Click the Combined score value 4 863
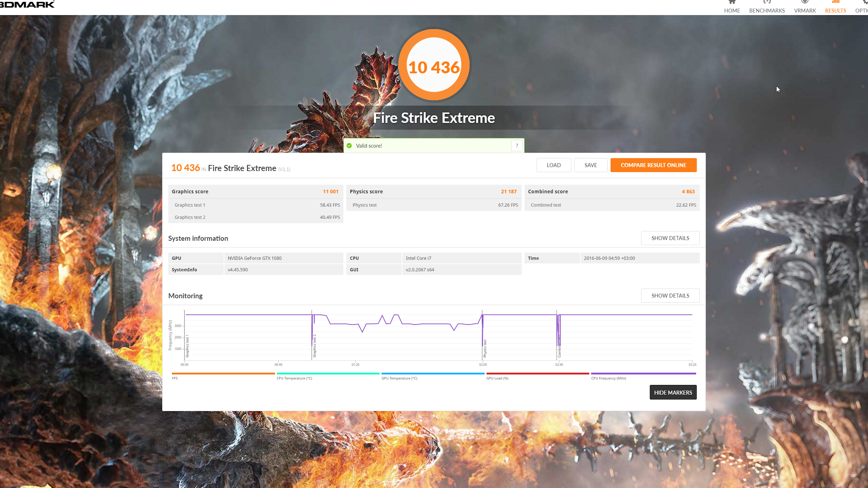Screen dimensions: 868x488 [688, 191]
